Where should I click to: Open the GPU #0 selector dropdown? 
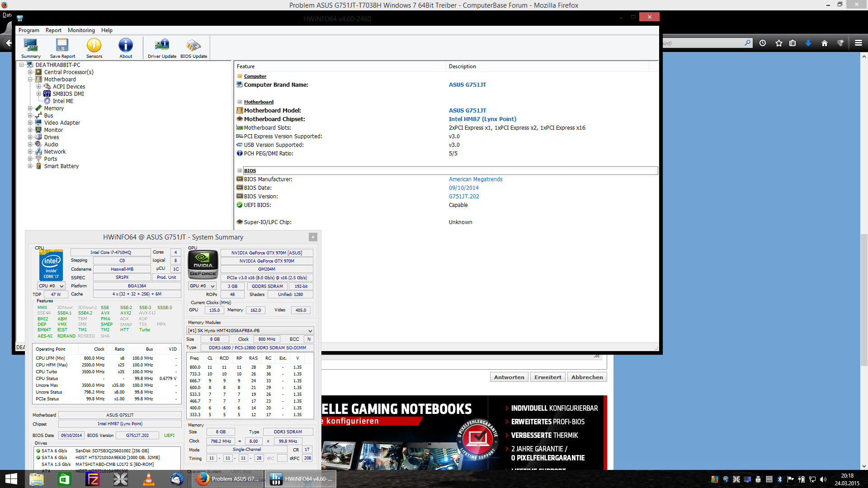coord(202,286)
